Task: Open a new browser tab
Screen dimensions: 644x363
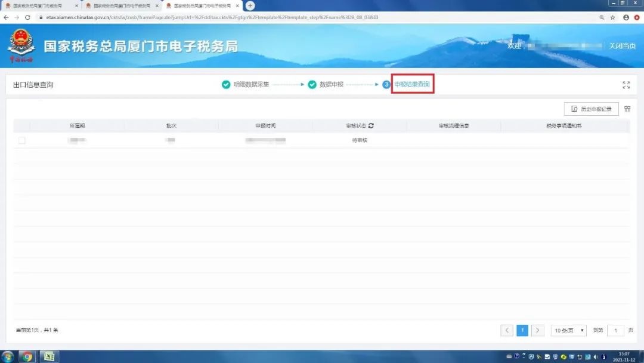Action: 250,6
